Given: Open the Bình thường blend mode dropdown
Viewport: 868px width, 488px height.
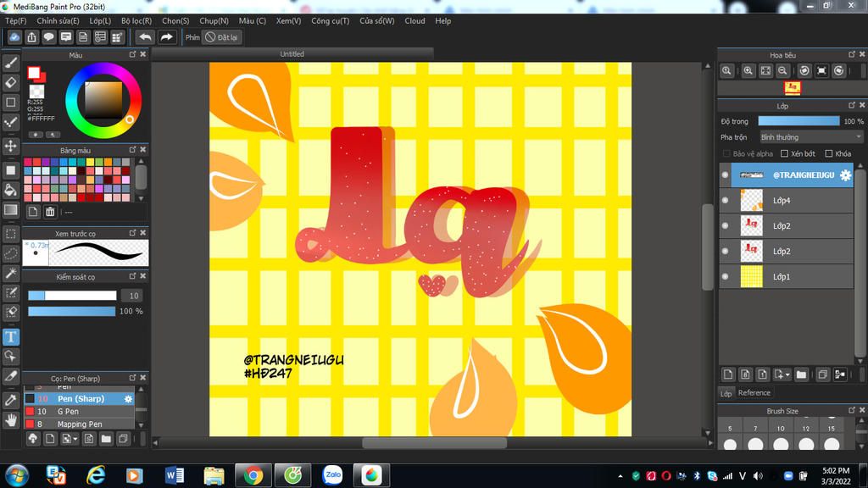Looking at the screenshot, I should coord(811,136).
